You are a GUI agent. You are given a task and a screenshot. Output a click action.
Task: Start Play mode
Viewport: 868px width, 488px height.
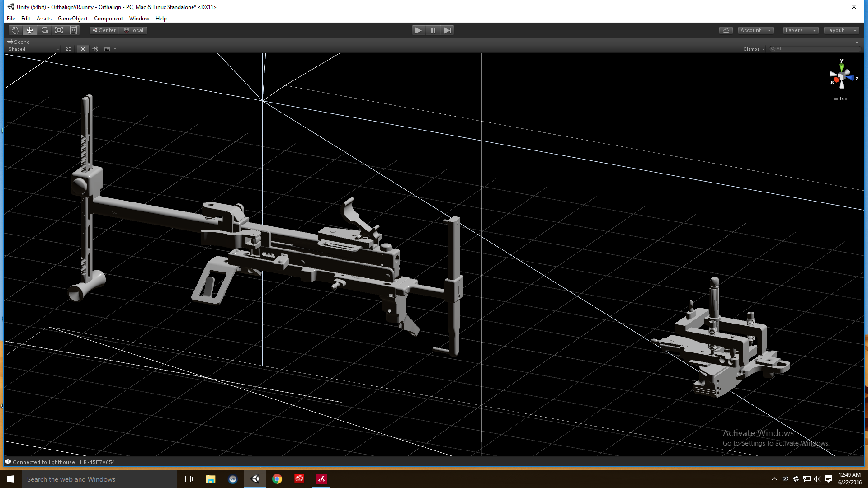point(419,30)
